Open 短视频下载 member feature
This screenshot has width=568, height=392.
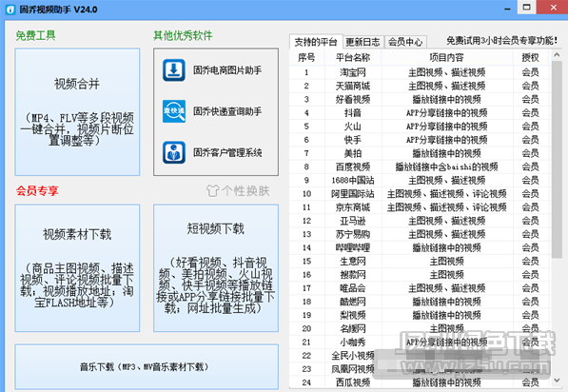(x=216, y=268)
